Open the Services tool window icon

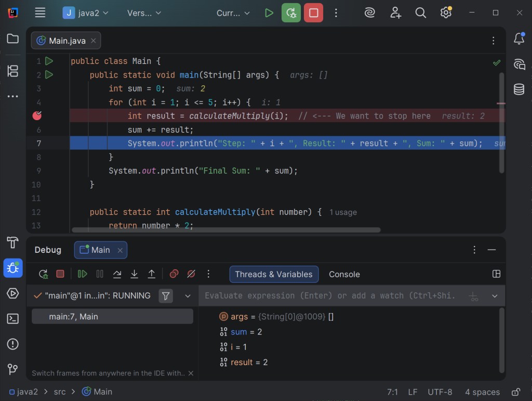12,293
